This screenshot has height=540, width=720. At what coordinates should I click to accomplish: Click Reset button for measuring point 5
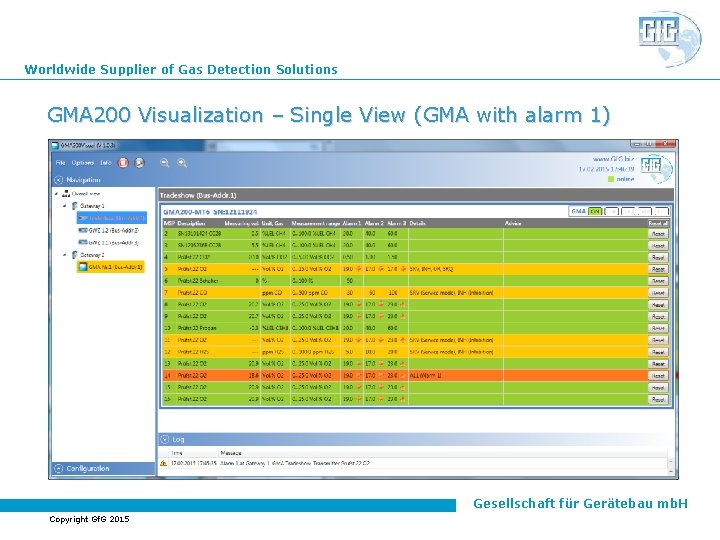tap(658, 269)
